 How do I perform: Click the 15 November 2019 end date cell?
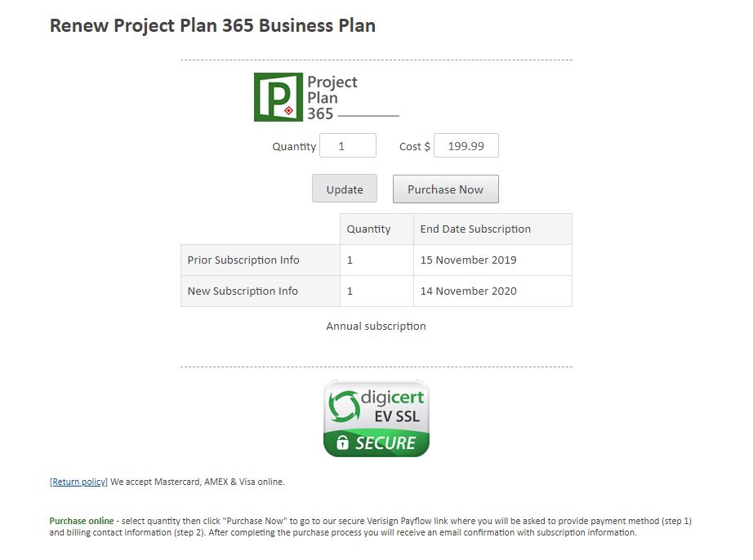pyautogui.click(x=492, y=260)
